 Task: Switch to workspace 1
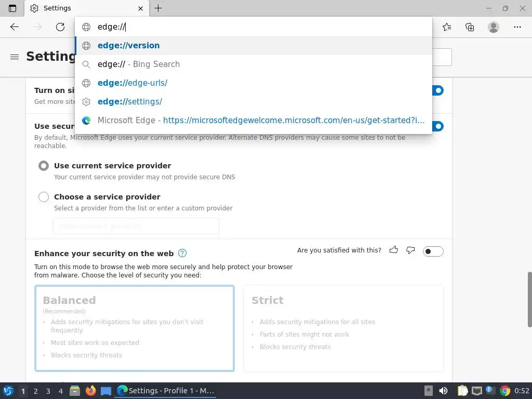point(23,391)
